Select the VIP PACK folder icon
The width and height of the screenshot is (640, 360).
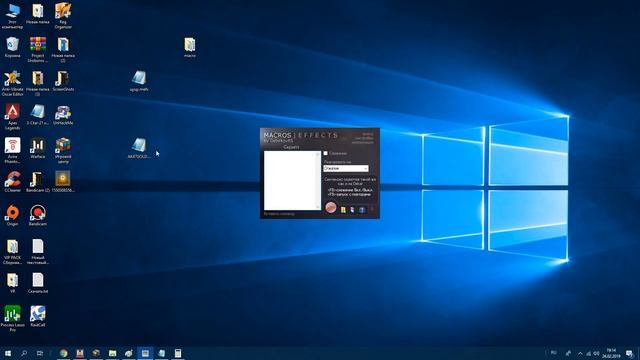point(12,251)
